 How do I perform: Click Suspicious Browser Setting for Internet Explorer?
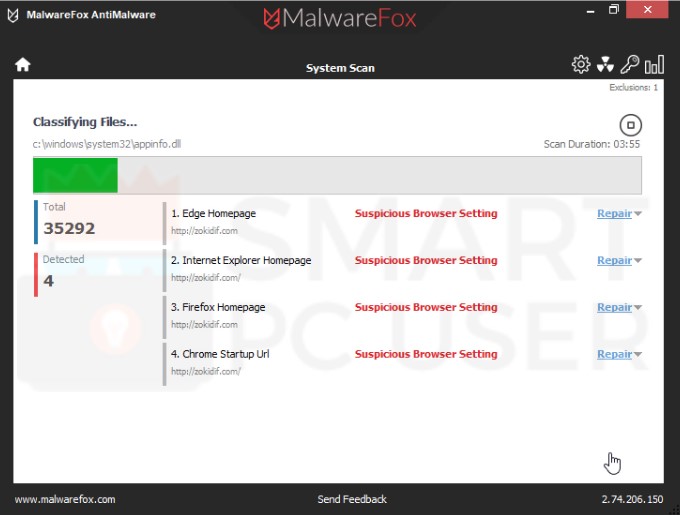coord(426,260)
